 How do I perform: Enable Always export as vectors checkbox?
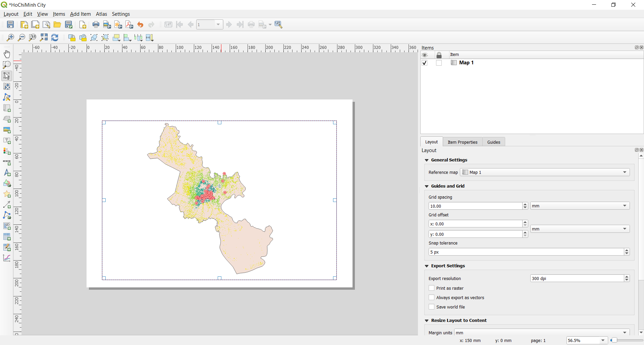pos(432,297)
